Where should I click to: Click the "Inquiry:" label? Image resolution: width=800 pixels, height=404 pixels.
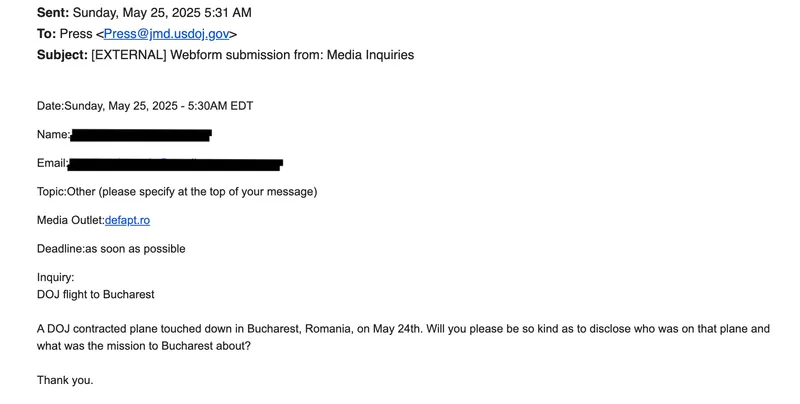[56, 277]
